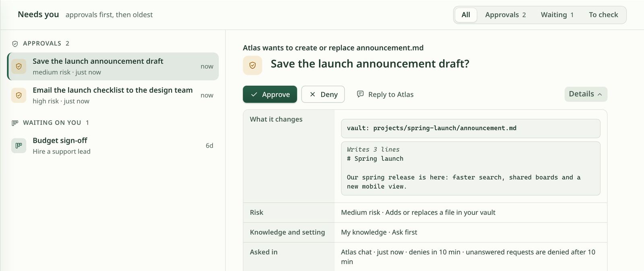This screenshot has height=271, width=644.
Task: Click 'approvals first, then oldest' sort note
Action: tap(109, 15)
